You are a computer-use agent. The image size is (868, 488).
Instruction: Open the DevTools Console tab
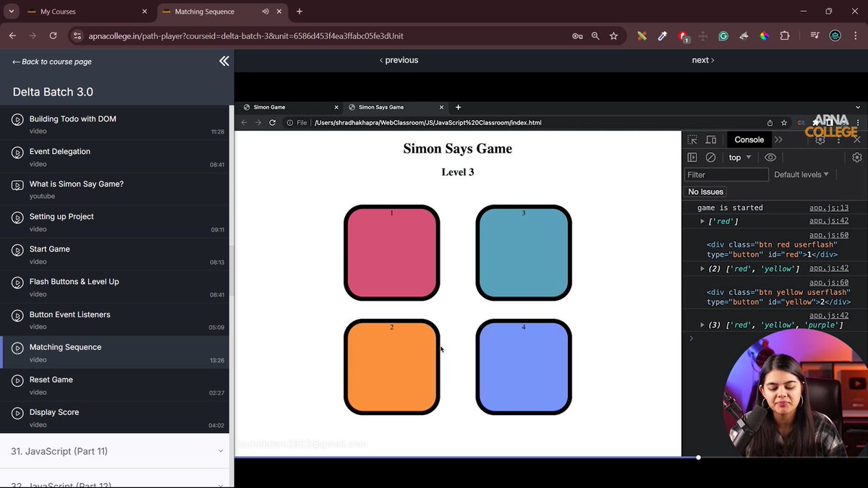click(x=749, y=140)
